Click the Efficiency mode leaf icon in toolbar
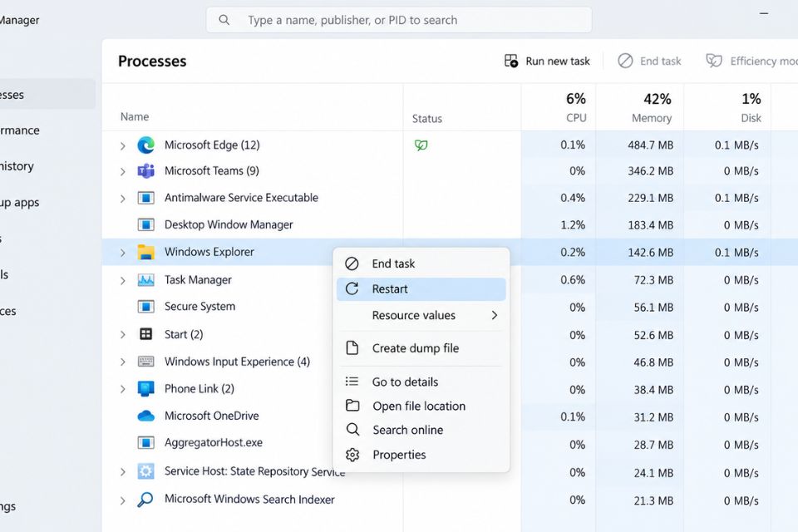798x532 pixels. pyautogui.click(x=714, y=61)
